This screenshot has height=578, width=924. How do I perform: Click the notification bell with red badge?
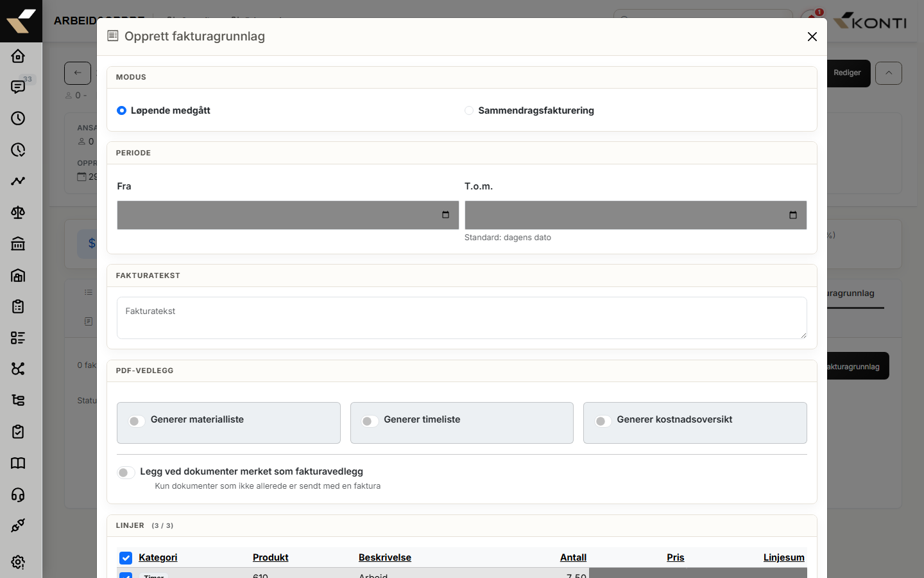[x=812, y=18]
